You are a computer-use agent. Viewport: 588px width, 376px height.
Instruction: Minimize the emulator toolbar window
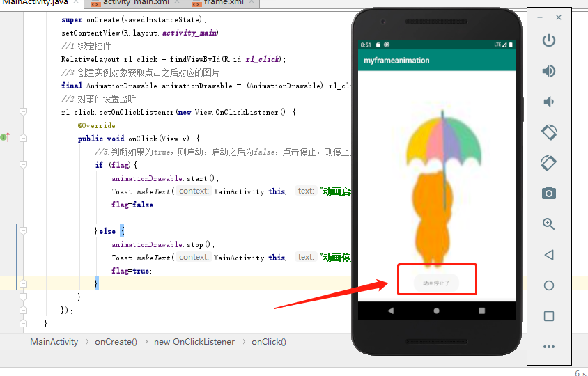click(x=540, y=17)
